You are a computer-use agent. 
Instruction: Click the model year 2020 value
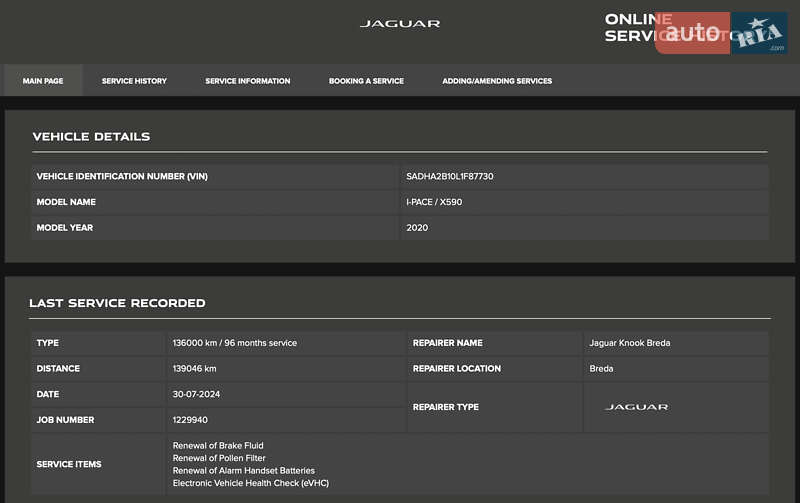(x=417, y=228)
